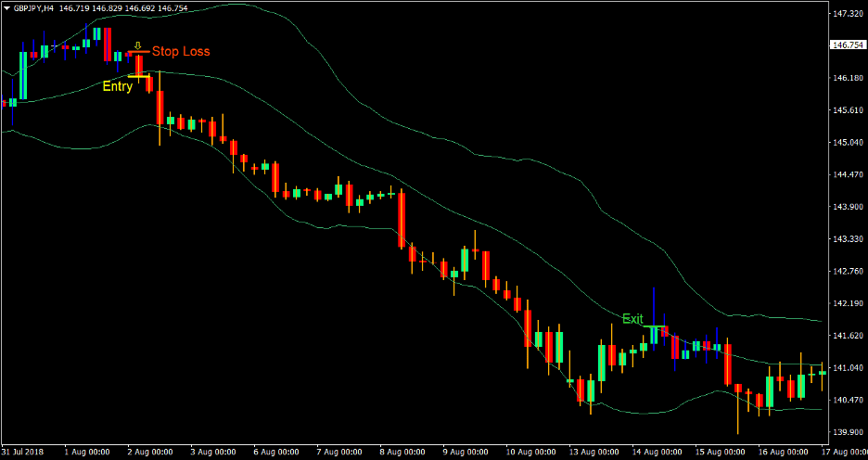
Task: Click the 142.190 price scale label
Action: coord(847,303)
